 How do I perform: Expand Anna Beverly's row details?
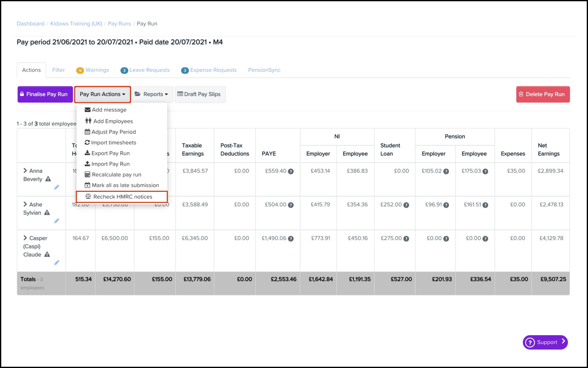click(25, 170)
